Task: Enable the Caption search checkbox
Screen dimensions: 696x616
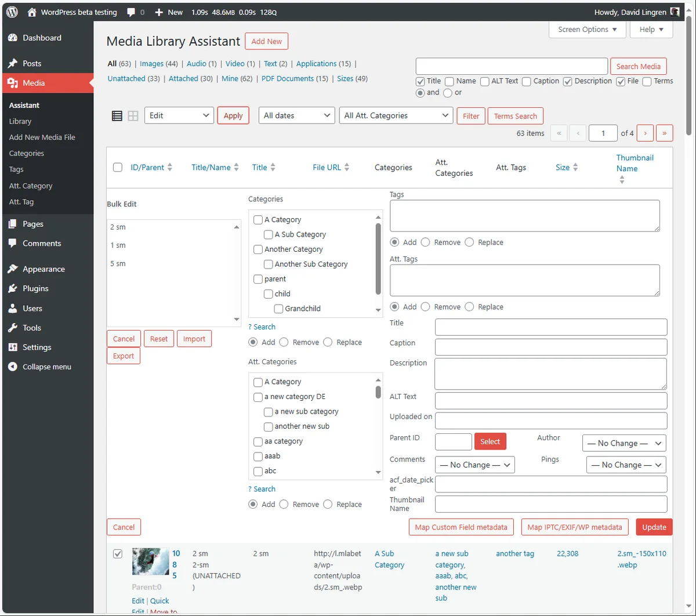Action: 527,81
